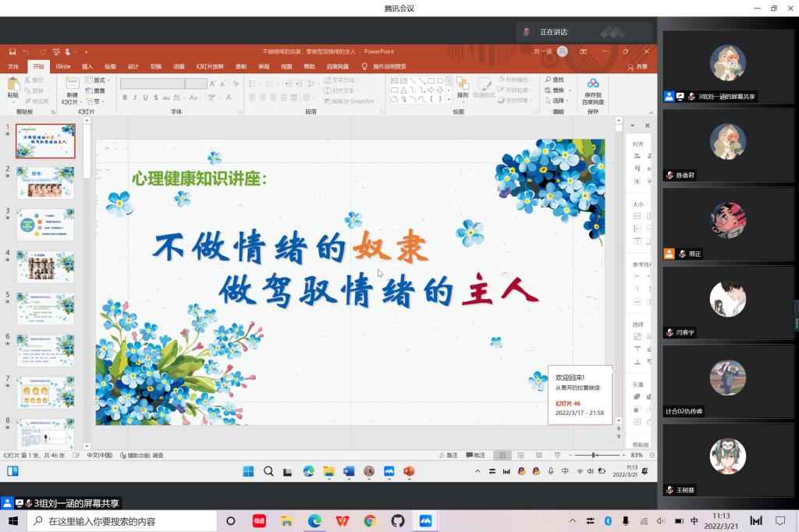Toggle normal view in the status bar
The height and width of the screenshot is (532, 799).
tap(502, 455)
